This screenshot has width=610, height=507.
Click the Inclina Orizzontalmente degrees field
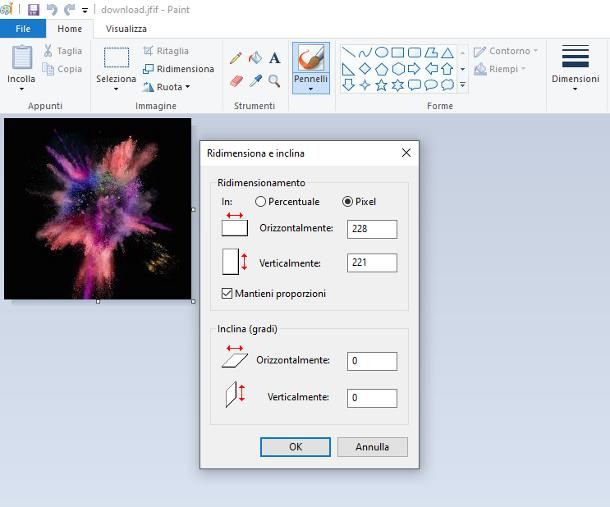[x=372, y=361]
